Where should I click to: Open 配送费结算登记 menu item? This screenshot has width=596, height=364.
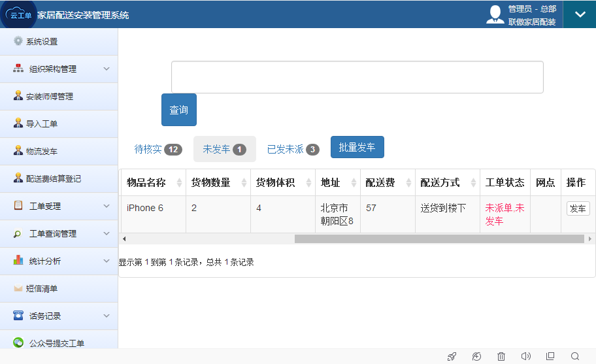point(59,178)
